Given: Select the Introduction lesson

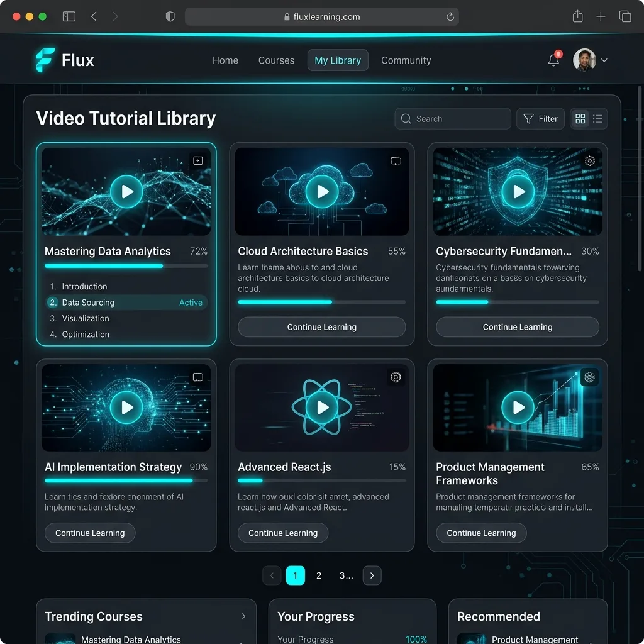Looking at the screenshot, I should coord(126,286).
